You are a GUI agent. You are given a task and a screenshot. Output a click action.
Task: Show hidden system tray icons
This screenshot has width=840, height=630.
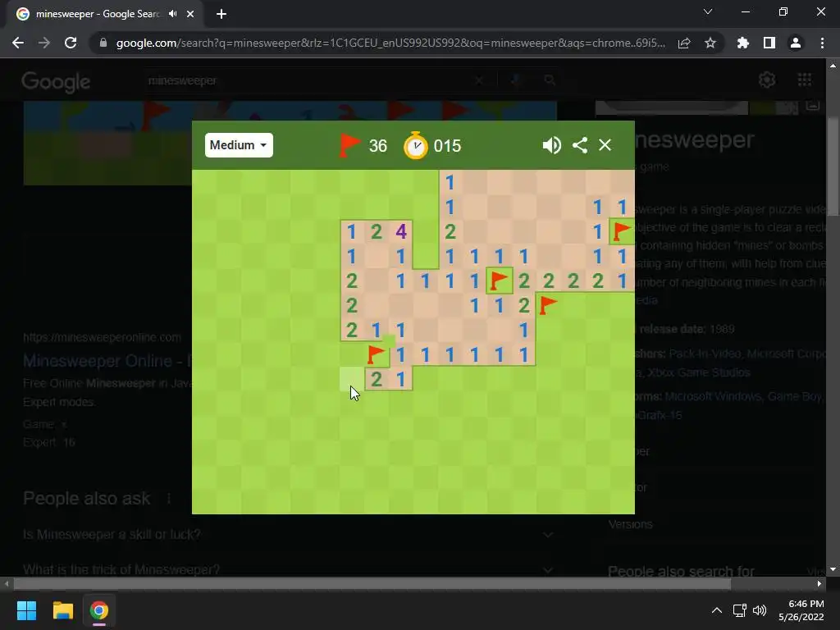pyautogui.click(x=716, y=610)
